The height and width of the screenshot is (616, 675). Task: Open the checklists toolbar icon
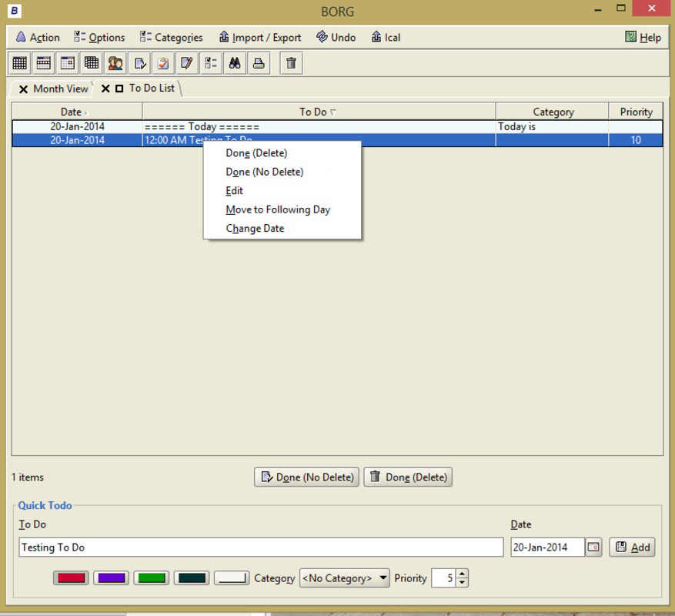tap(211, 63)
